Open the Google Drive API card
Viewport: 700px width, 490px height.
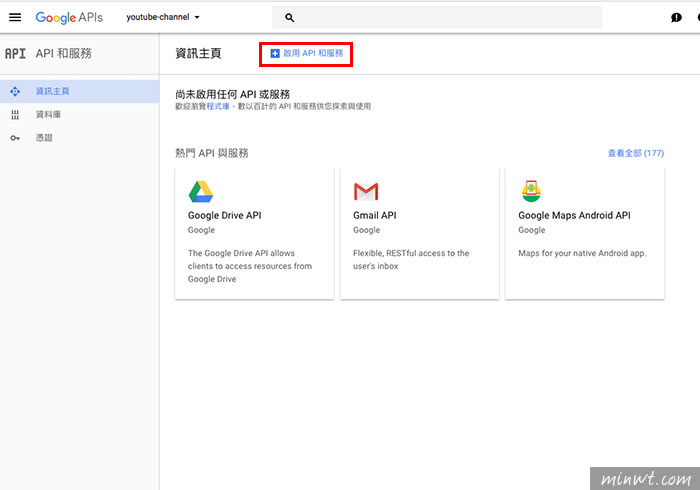(x=254, y=233)
